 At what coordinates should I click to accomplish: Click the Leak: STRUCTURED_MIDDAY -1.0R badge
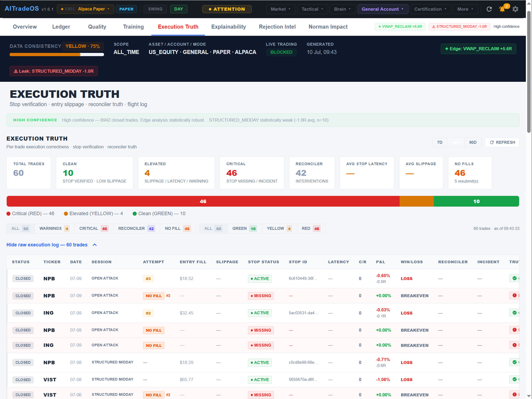[x=54, y=71]
